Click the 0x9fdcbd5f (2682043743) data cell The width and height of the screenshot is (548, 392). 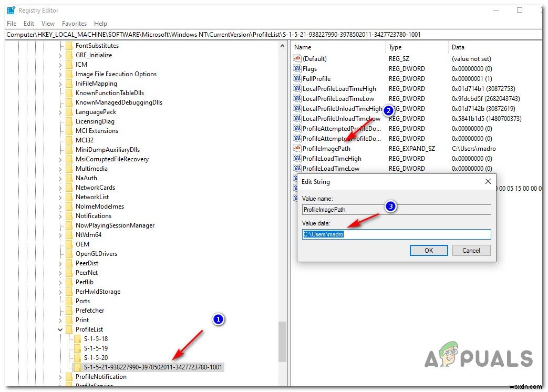coord(485,98)
